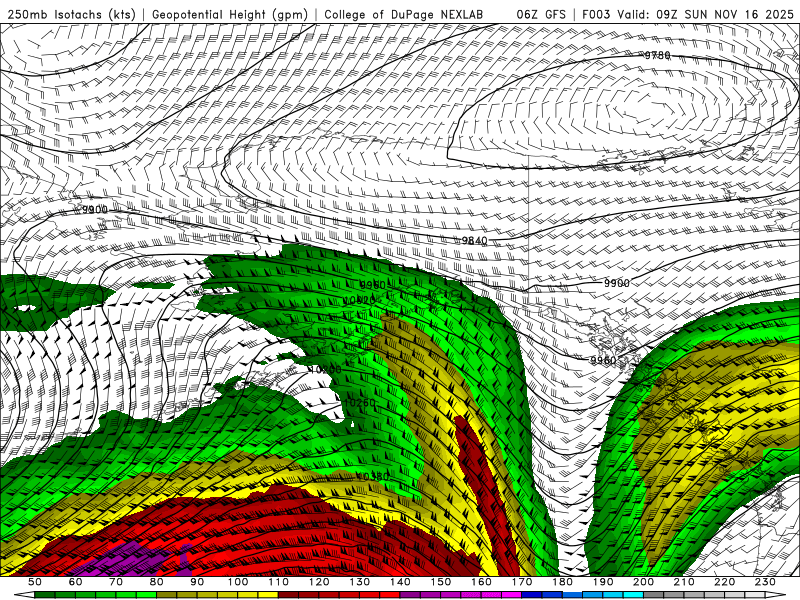Click the color bar tick label 200
The width and height of the screenshot is (800, 600).
pos(643,582)
